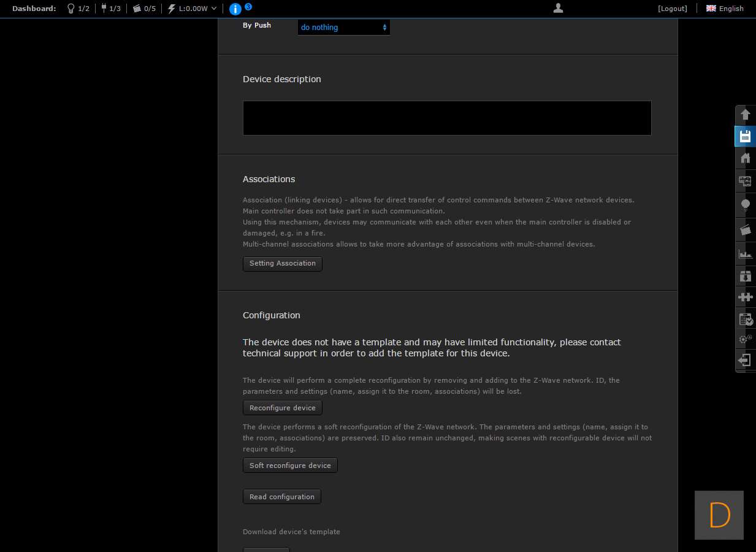This screenshot has width=756, height=552.
Task: Click into the Device description text field
Action: 447,118
